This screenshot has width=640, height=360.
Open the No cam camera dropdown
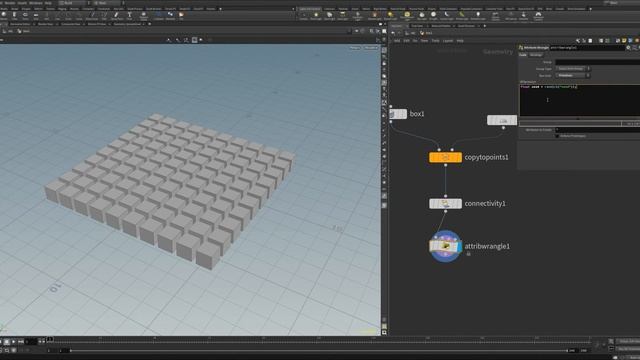pos(371,48)
